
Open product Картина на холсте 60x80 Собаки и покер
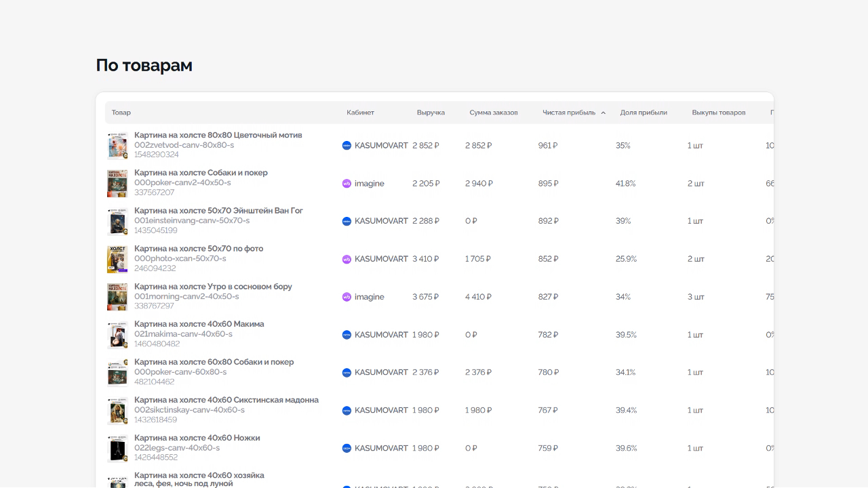(214, 362)
